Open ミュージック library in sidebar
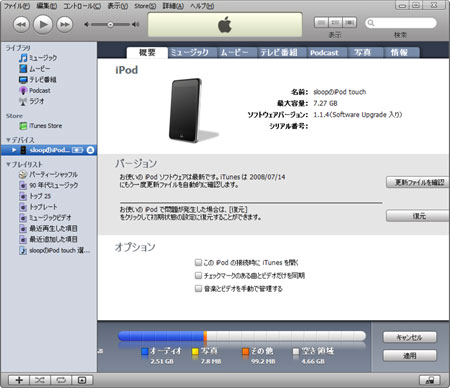 pyautogui.click(x=38, y=58)
